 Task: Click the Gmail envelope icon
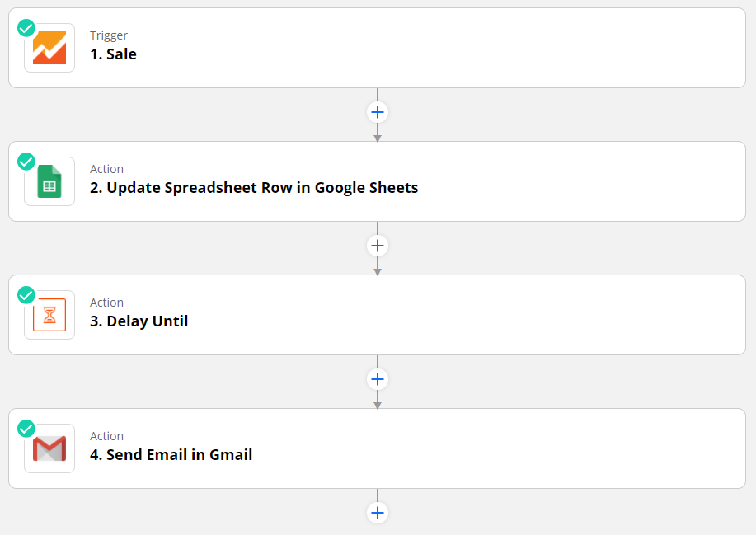pos(49,448)
